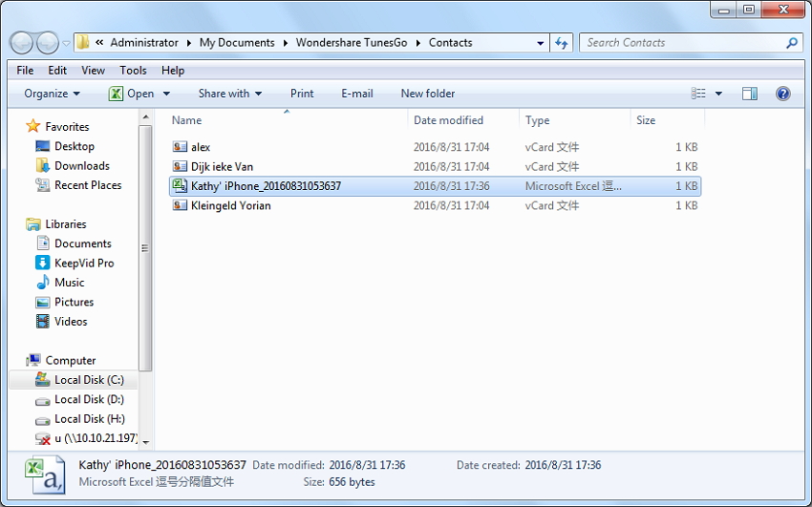Expand the view options dropdown arrow

pos(718,94)
